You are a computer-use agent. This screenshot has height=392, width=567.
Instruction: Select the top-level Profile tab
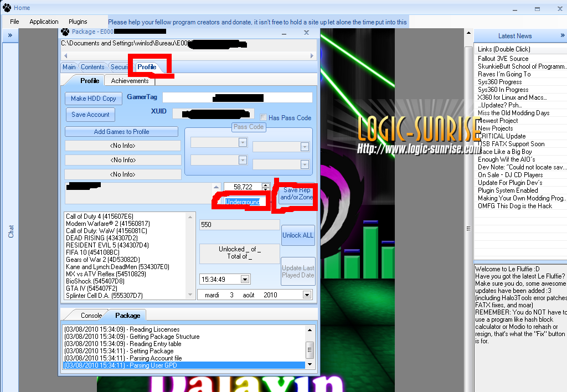coord(147,67)
